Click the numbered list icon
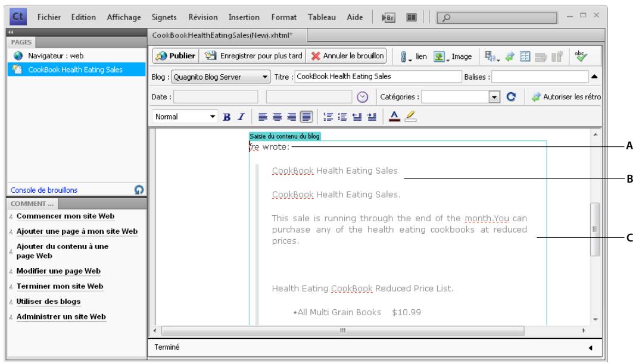This screenshot has height=364, width=639. coord(329,117)
